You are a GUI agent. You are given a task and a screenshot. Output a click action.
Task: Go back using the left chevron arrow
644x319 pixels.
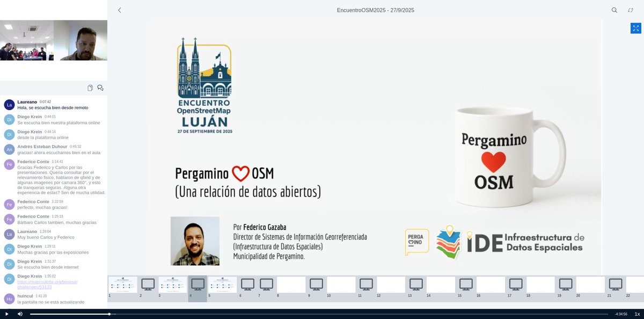tap(120, 10)
